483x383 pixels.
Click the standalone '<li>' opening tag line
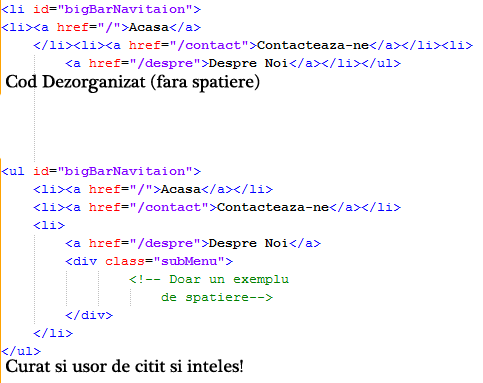(49, 225)
